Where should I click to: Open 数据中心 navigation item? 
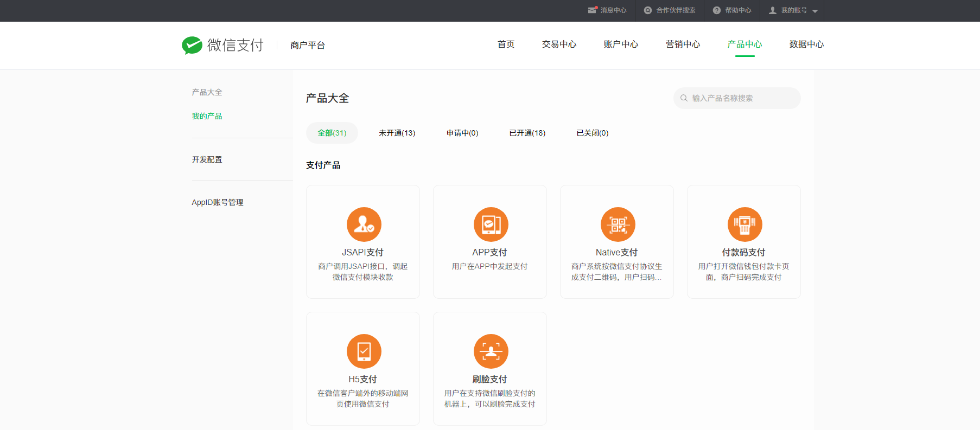[x=807, y=44]
